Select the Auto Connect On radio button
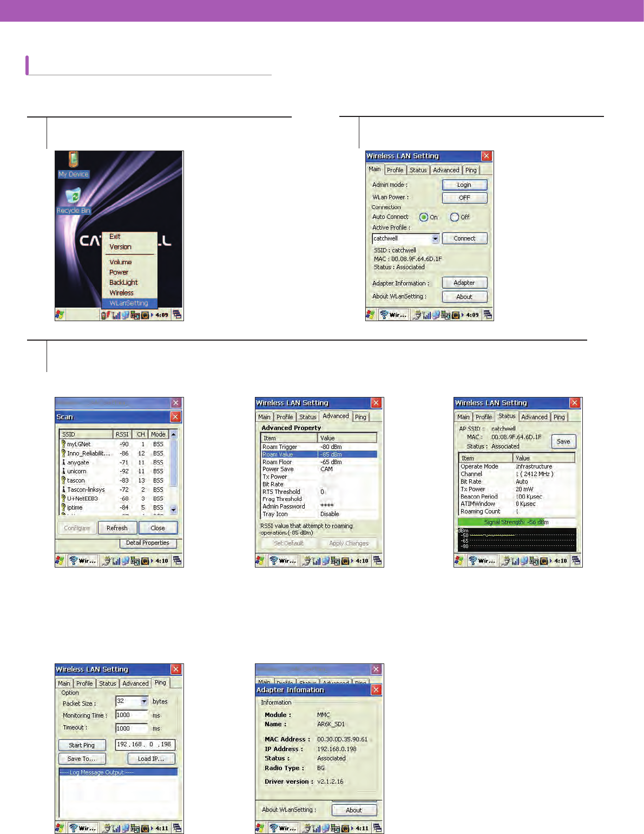 coord(424,217)
